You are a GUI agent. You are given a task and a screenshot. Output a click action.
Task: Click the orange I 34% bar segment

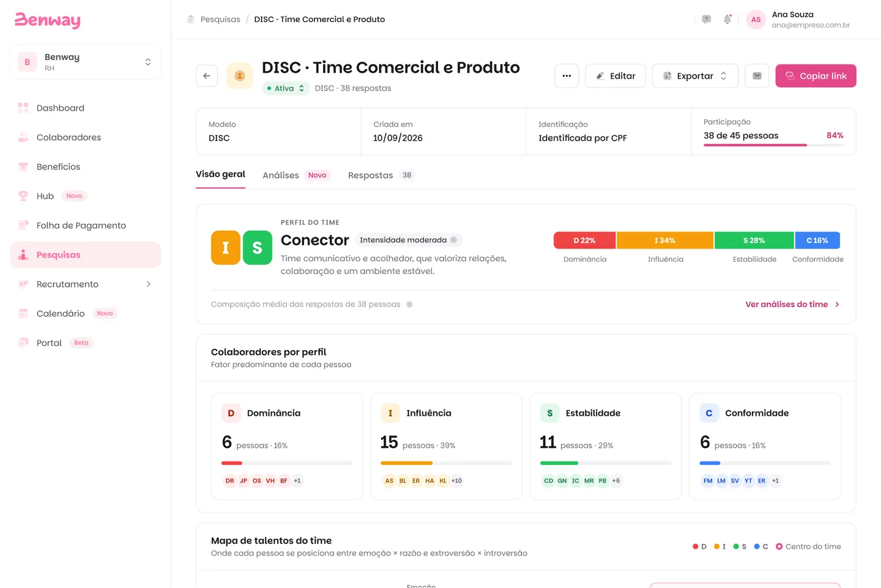665,240
